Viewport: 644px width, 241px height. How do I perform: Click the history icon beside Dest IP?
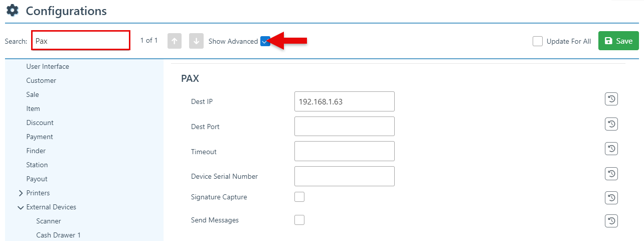611,99
